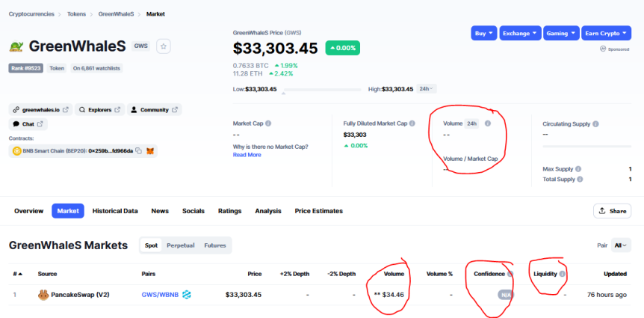Click the Market Cap info icon
Image resolution: width=644 pixels, height=318 pixels.
(268, 123)
